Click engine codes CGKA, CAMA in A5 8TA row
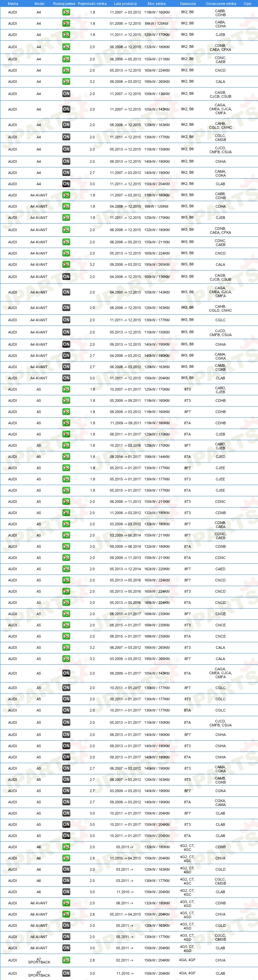 tap(220, 802)
